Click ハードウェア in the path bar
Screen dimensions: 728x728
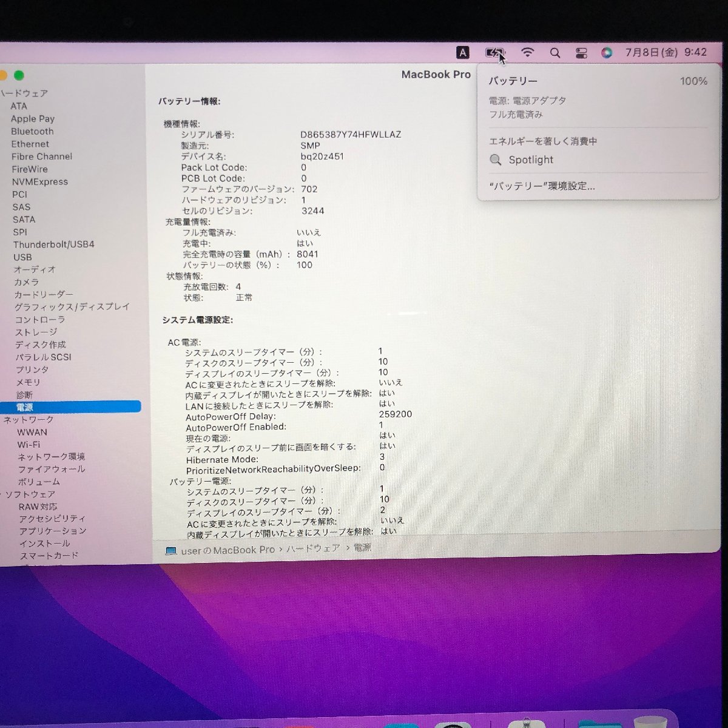pyautogui.click(x=313, y=548)
